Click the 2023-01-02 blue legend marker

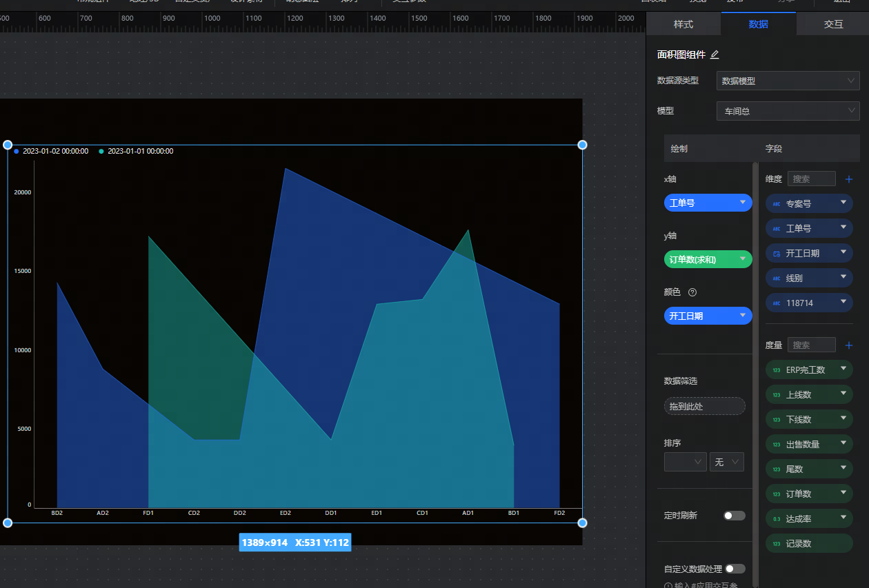(x=17, y=151)
